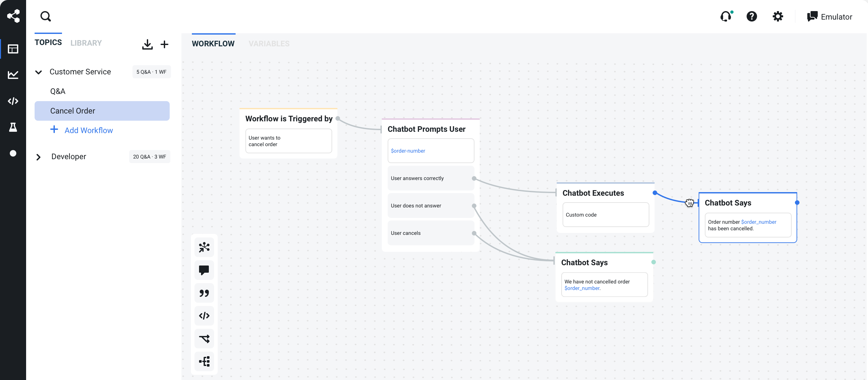Viewport: 868px width, 380px height.
Task: Open the lab flask sidebar icon
Action: [x=13, y=127]
